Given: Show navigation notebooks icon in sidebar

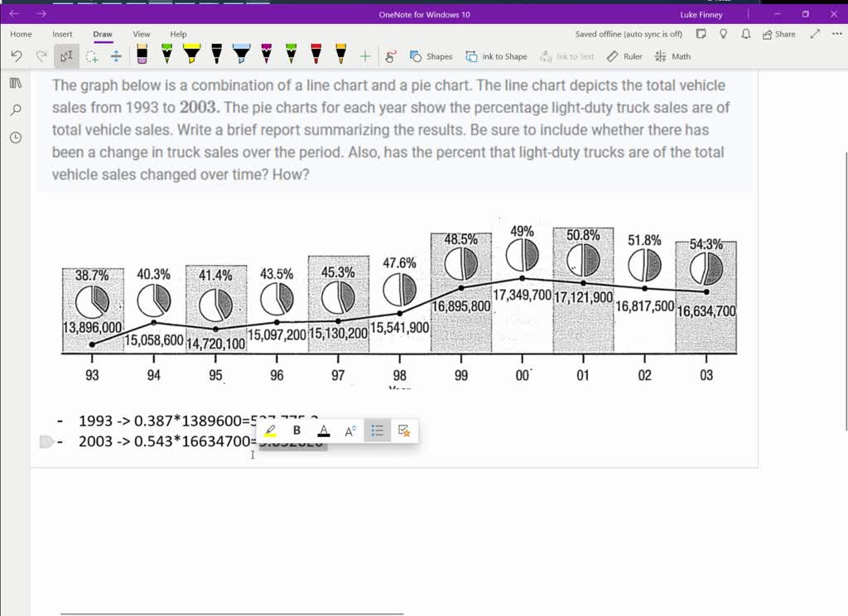Looking at the screenshot, I should [x=15, y=83].
